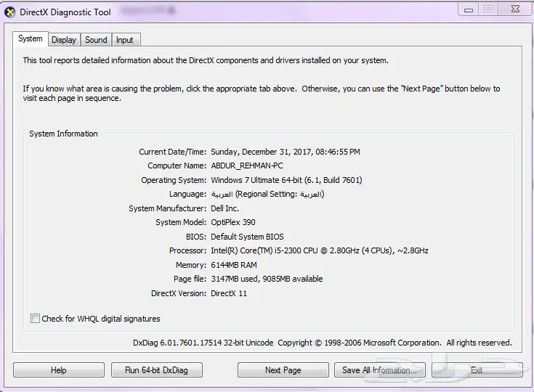Switch to the Display tab

coord(64,40)
